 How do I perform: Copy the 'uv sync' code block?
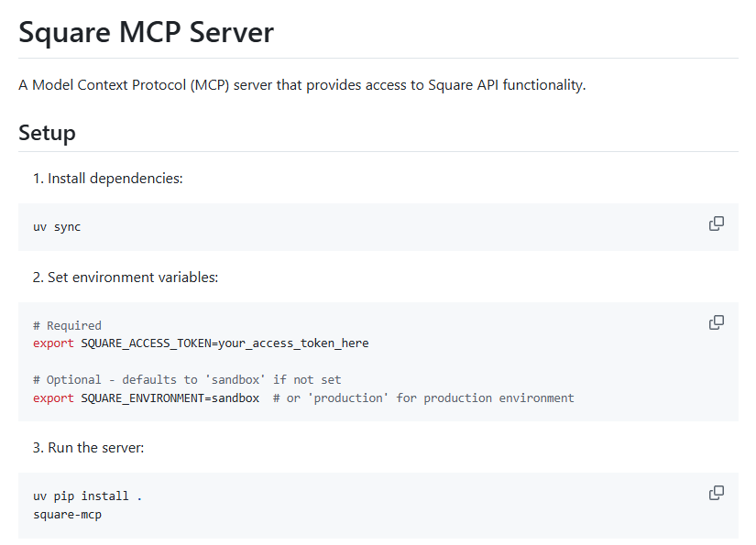tap(716, 223)
